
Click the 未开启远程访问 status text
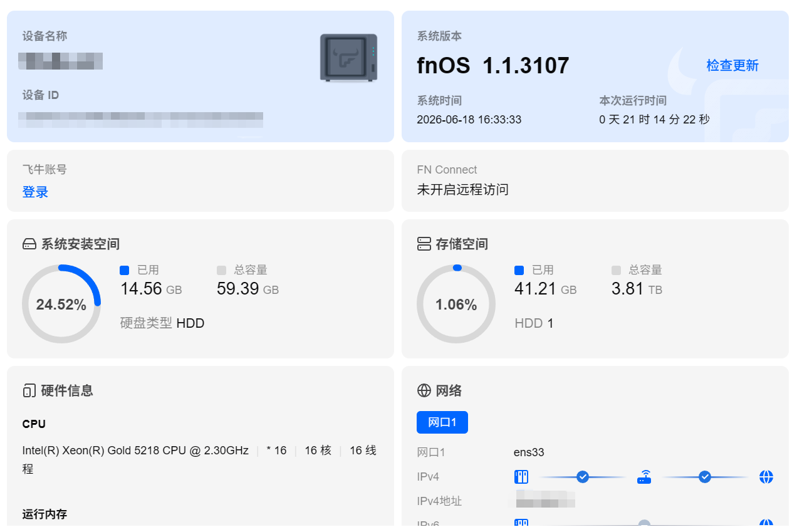pyautogui.click(x=462, y=189)
